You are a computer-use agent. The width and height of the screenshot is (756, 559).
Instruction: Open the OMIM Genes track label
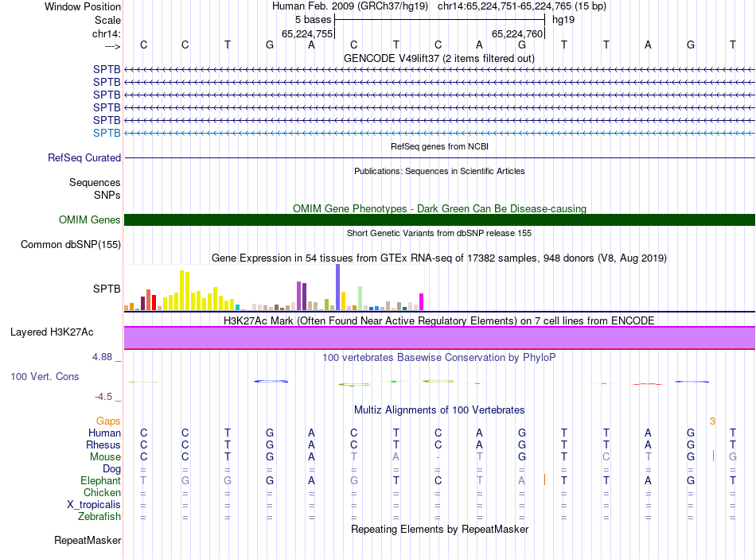(89, 219)
